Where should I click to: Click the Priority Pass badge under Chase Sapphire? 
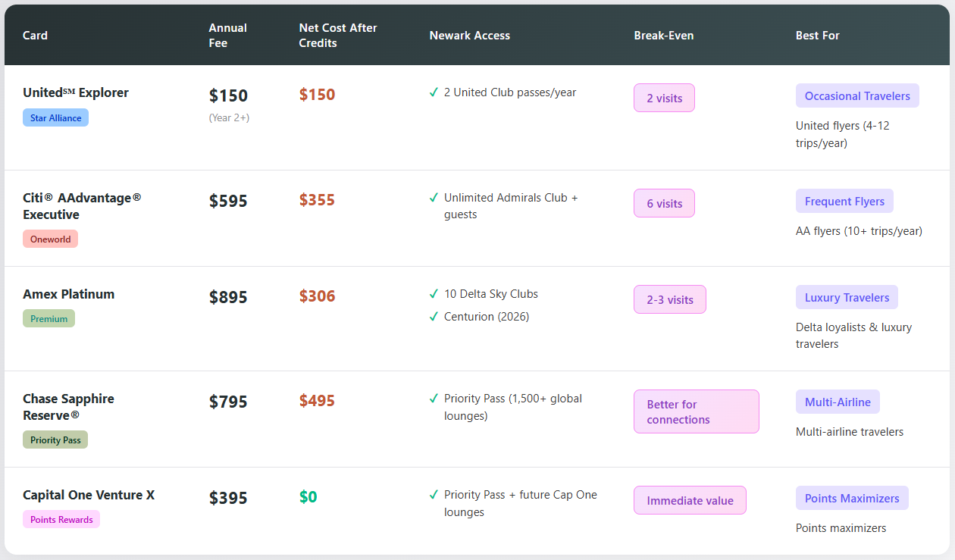pos(55,440)
